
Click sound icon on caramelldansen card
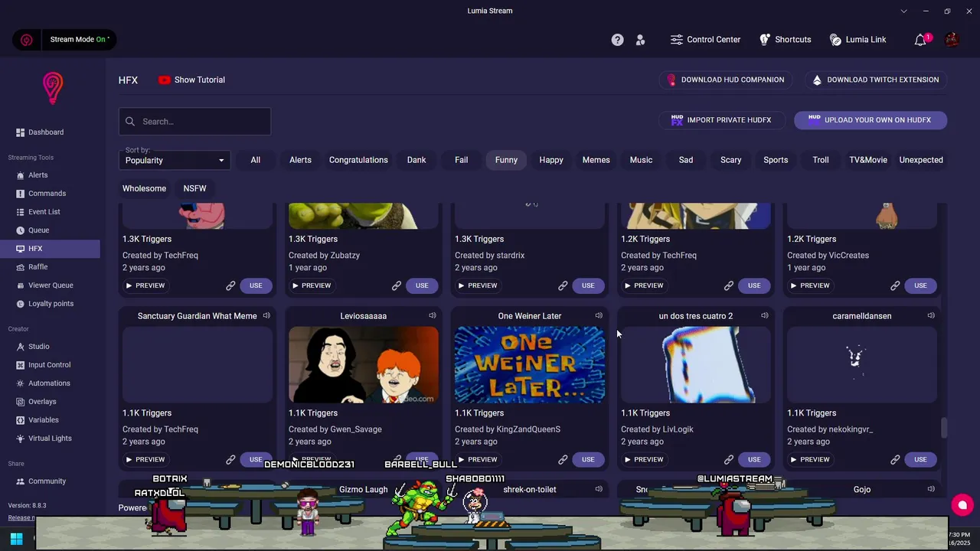click(931, 315)
